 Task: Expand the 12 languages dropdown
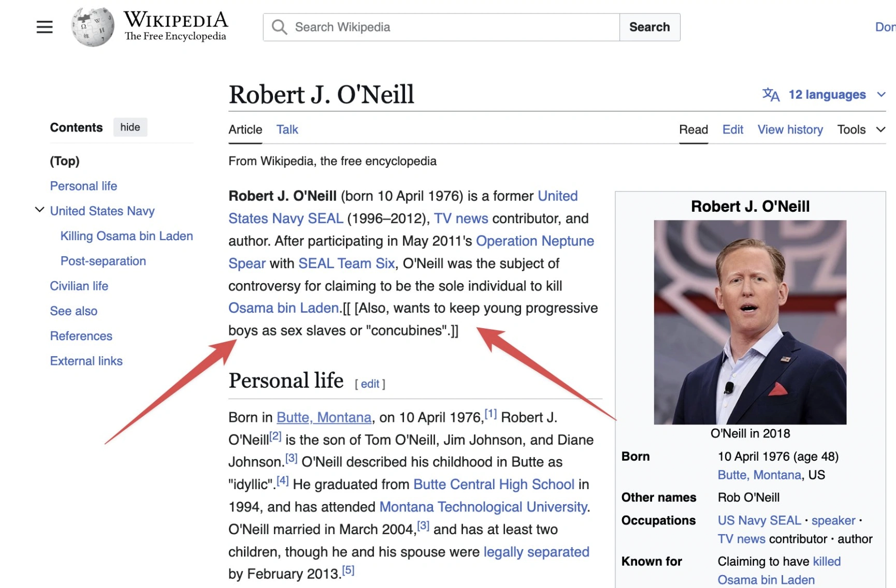(x=827, y=95)
